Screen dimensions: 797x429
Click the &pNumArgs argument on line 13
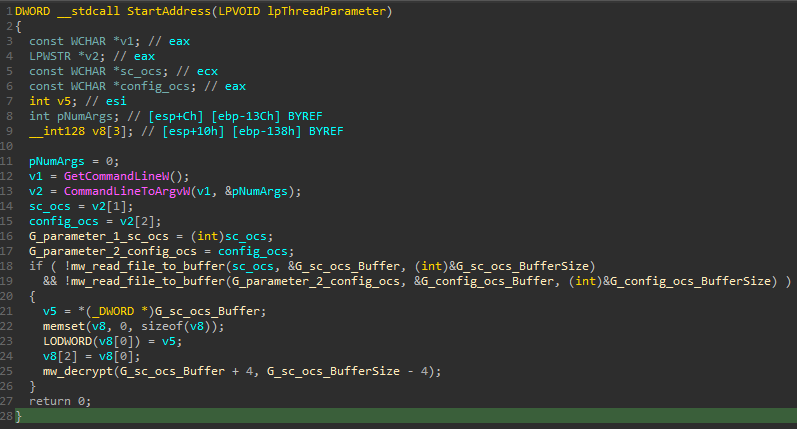coord(257,191)
